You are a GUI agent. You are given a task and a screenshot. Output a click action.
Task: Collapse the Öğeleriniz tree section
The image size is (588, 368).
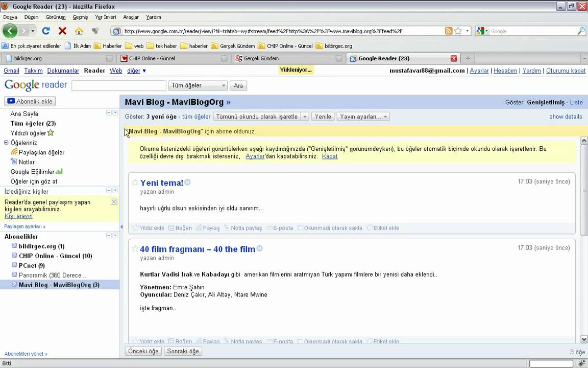pyautogui.click(x=6, y=143)
